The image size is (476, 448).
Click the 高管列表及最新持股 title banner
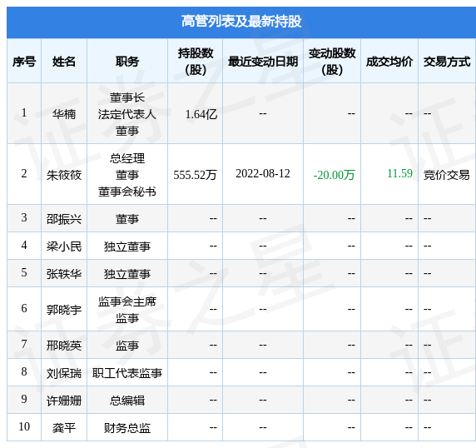click(x=241, y=22)
